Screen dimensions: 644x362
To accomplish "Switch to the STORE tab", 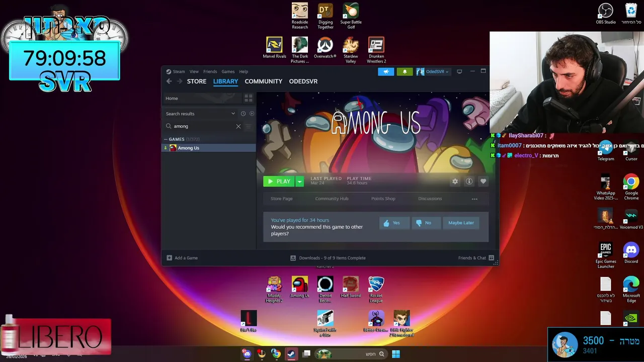I will point(197,81).
